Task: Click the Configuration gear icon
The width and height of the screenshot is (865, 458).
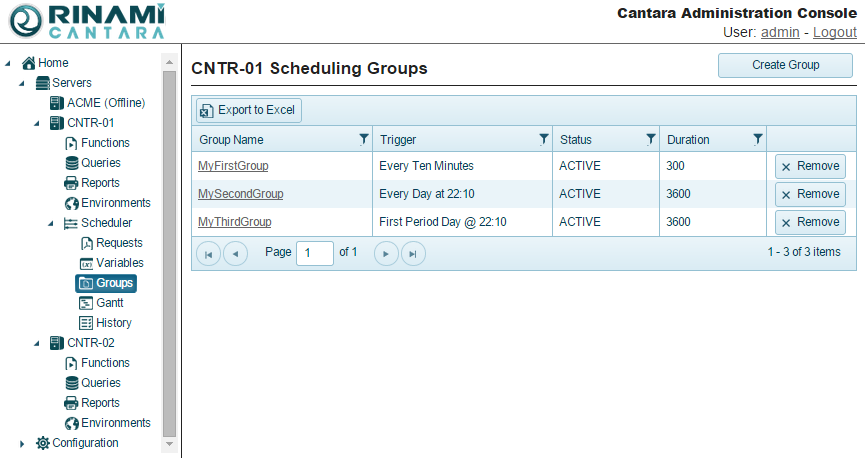Action: pos(43,443)
